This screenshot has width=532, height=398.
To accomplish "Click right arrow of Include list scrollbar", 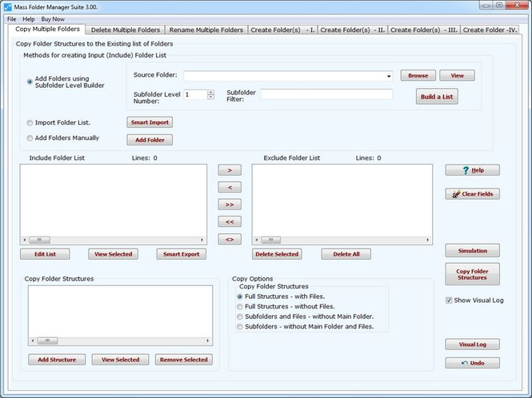I will [x=202, y=240].
